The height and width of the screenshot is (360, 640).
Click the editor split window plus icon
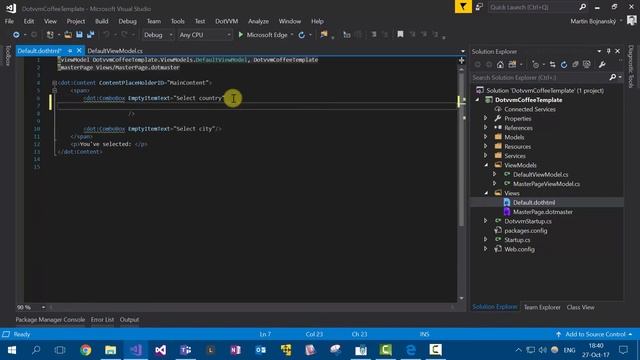click(x=461, y=60)
